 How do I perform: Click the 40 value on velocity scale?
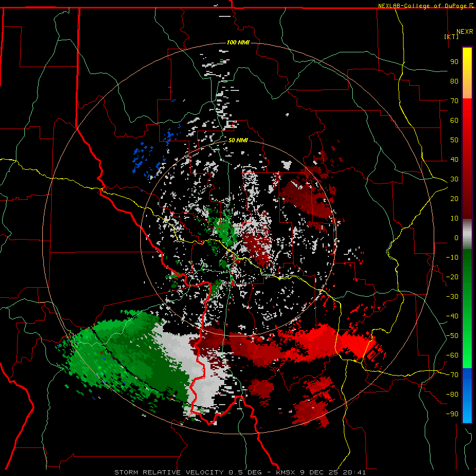coord(454,160)
